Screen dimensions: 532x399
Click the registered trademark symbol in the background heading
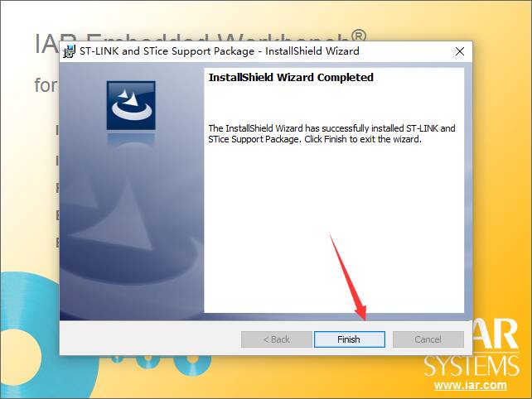pos(359,36)
